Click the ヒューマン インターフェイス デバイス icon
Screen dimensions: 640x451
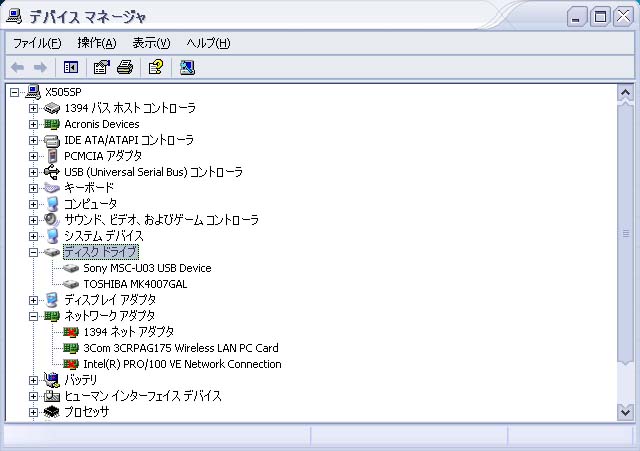click(x=52, y=396)
